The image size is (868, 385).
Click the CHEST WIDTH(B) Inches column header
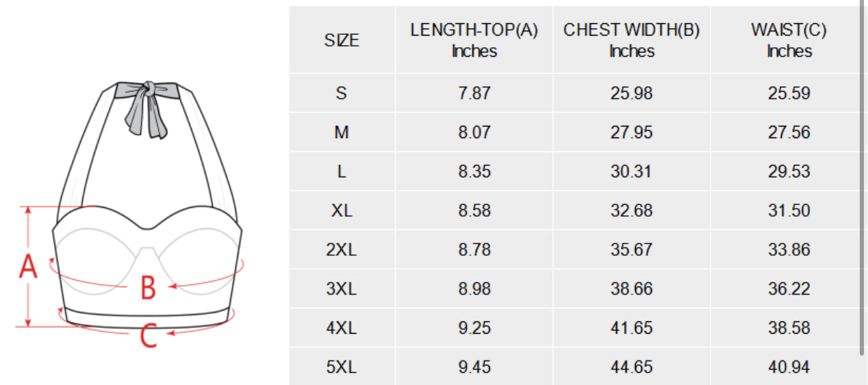[631, 40]
